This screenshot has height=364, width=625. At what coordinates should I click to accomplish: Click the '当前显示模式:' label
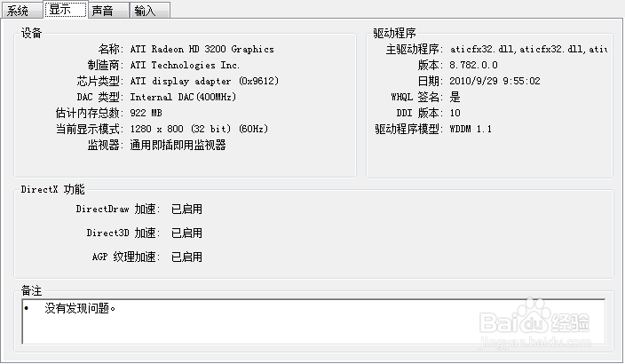point(90,129)
